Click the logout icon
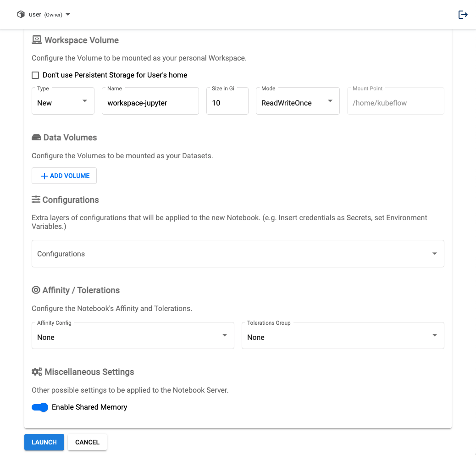The height and width of the screenshot is (455, 476). pyautogui.click(x=463, y=15)
